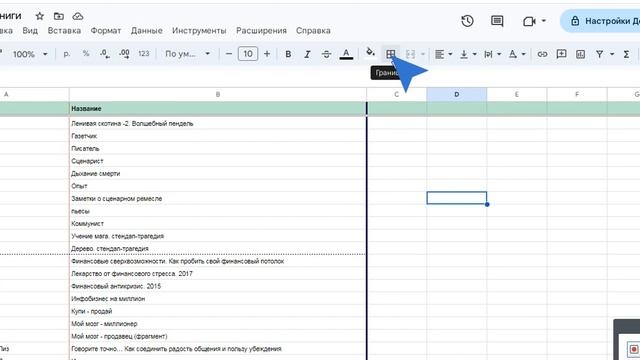
Task: Select cell Финансовый антикризис. 2015
Action: tap(218, 286)
